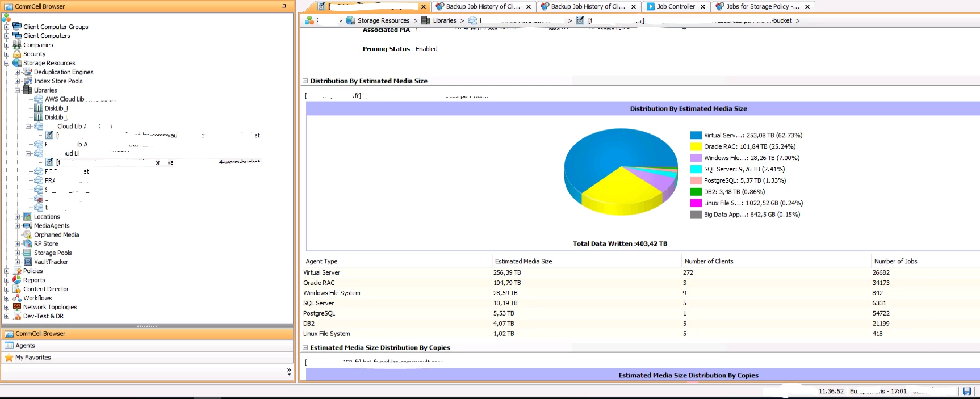Expand the Client Computer Groups node
Image resolution: width=980 pixels, height=399 pixels.
click(x=7, y=27)
